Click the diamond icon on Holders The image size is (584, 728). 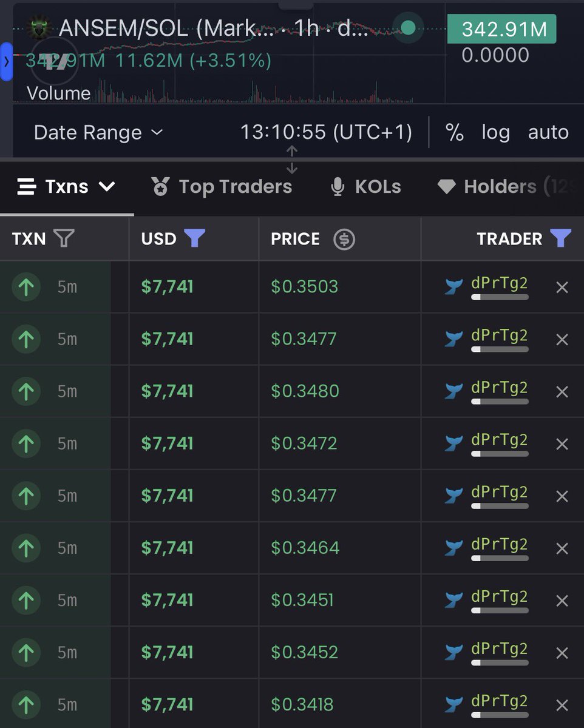pyautogui.click(x=446, y=187)
